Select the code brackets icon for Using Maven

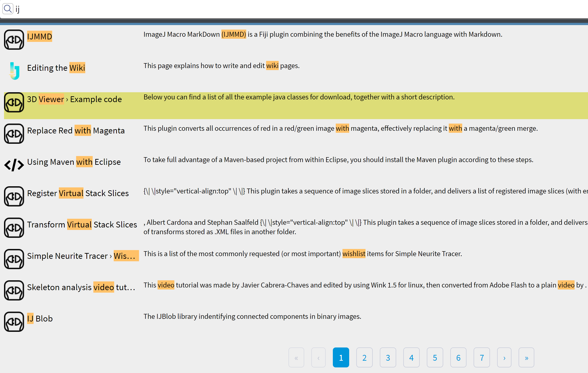pos(14,165)
